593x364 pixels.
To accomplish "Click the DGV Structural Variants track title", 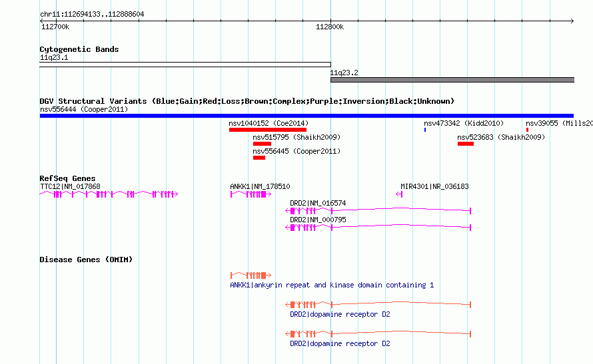I will [x=247, y=101].
